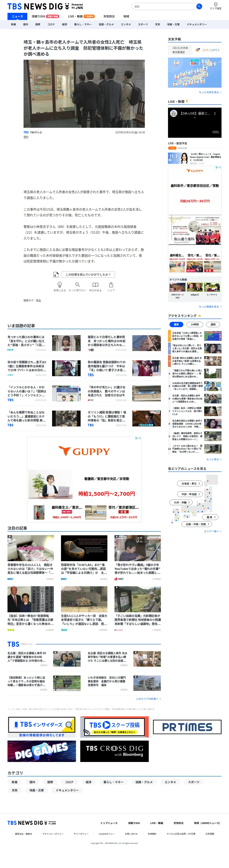The height and width of the screenshot is (868, 229).
Task: Play the 24h LIVE video player
Action: pos(195,123)
